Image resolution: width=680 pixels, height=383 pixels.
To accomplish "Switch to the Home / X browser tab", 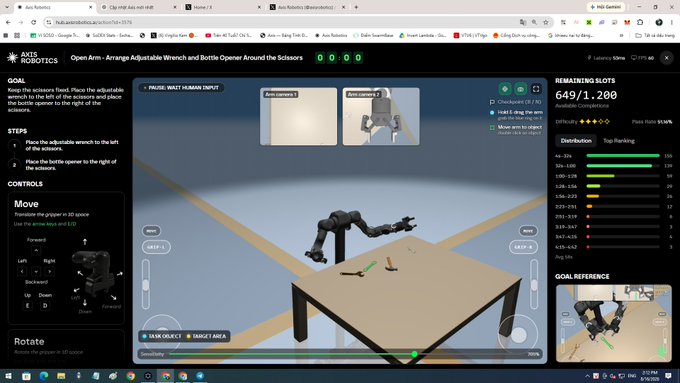I will [223, 7].
